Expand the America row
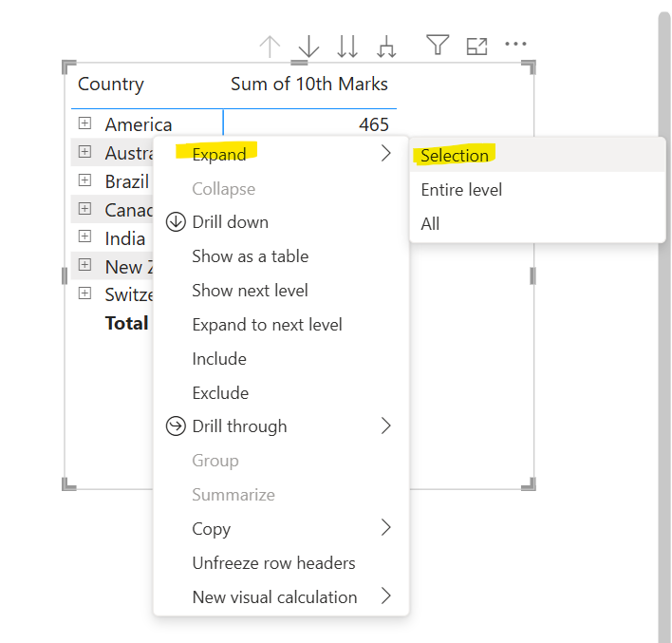The image size is (672, 643). (84, 123)
